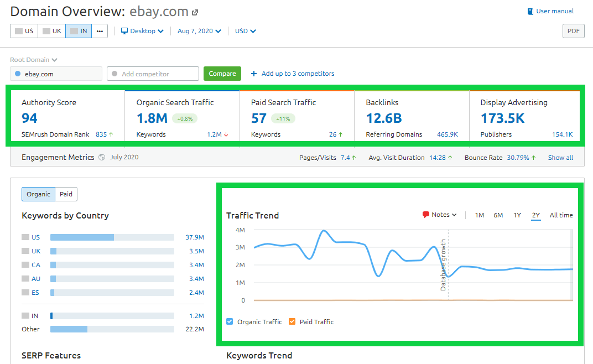Click the Paid Search Traffic value 57
The height and width of the screenshot is (364, 593).
click(x=259, y=118)
